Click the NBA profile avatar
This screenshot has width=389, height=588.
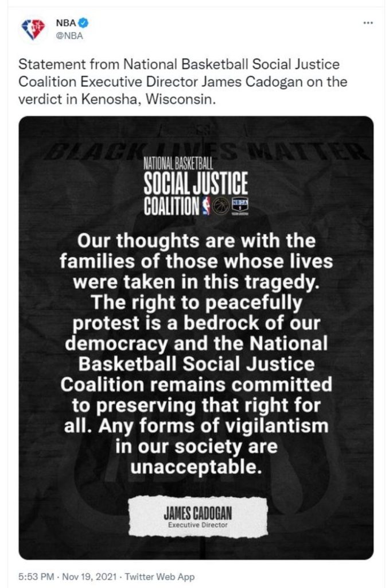(32, 29)
